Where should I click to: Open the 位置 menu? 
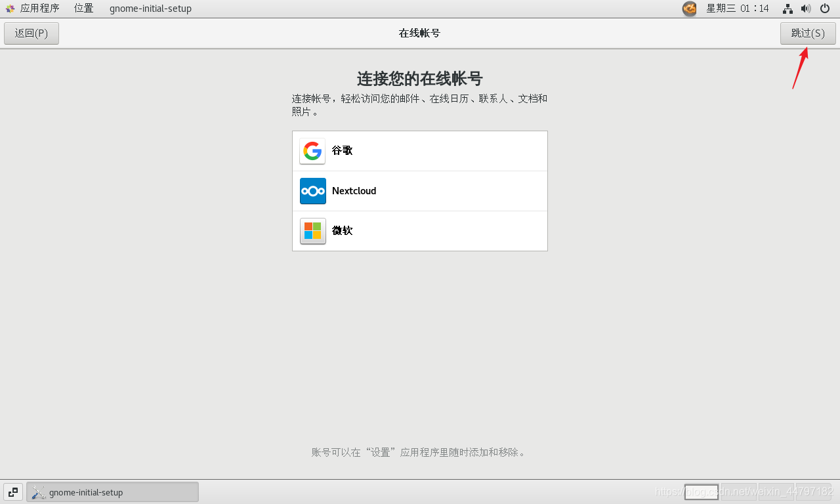point(83,9)
